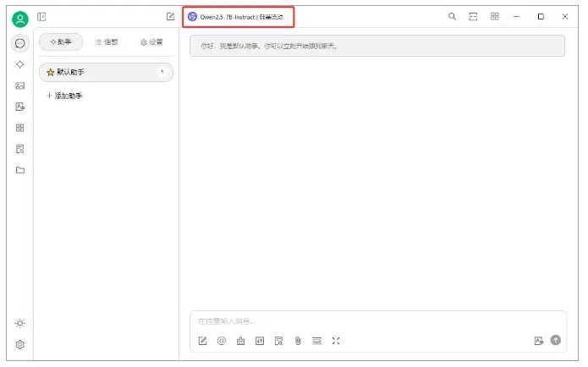Switch to the 话题 tab
Image resolution: width=588 pixels, height=367 pixels.
(x=107, y=42)
